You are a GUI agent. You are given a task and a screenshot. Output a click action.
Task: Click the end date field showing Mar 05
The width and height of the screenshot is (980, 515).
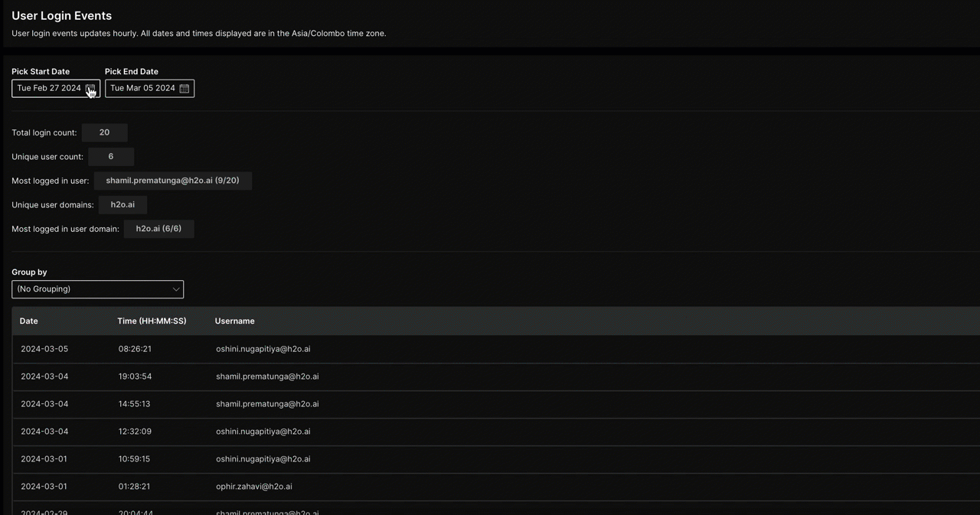142,89
